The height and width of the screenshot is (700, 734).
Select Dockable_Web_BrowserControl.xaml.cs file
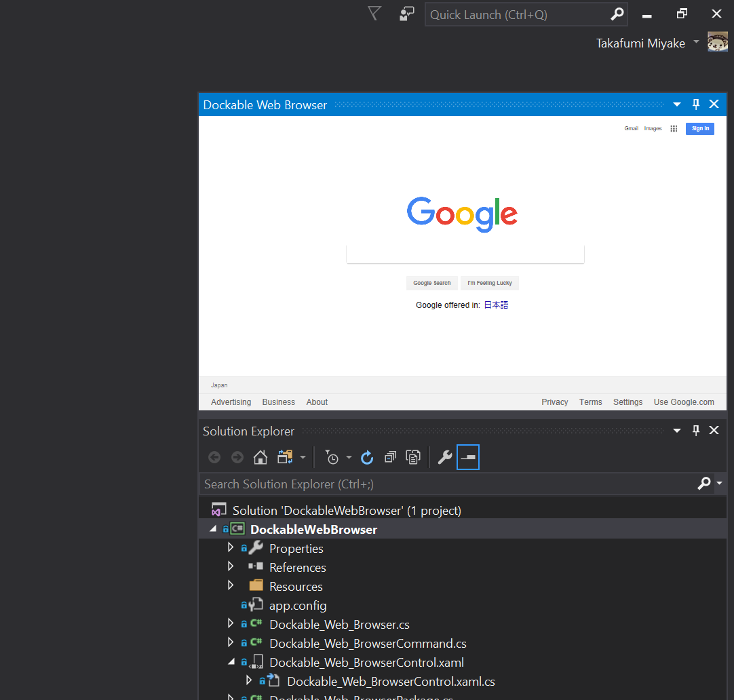click(x=391, y=682)
